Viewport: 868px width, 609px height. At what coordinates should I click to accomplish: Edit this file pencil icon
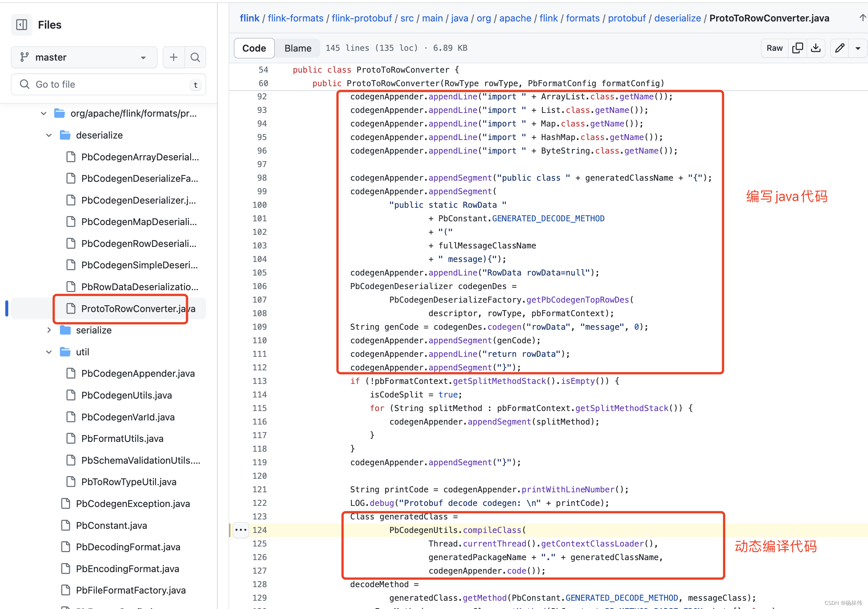[840, 48]
